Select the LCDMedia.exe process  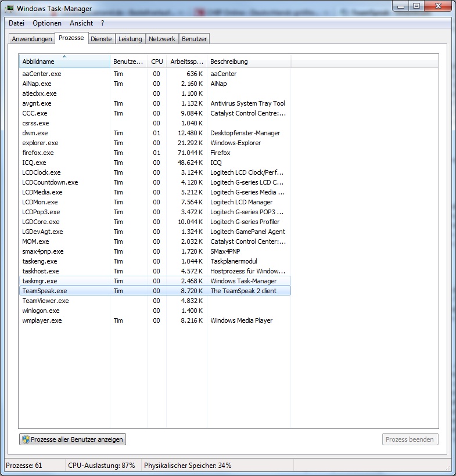155,192
